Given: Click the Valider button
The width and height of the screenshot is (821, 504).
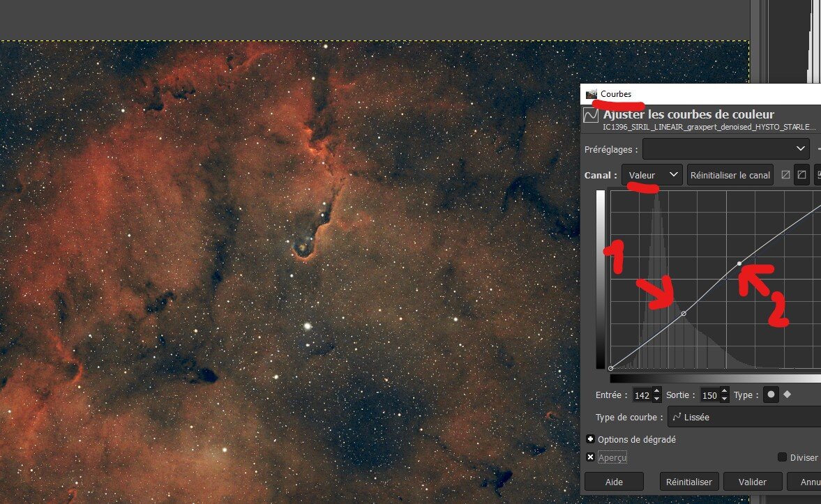Looking at the screenshot, I should point(753,482).
